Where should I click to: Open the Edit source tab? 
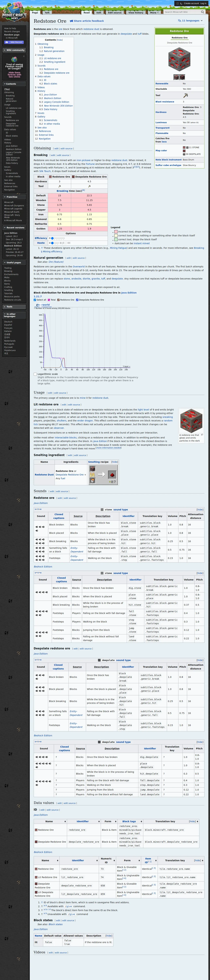(x=115, y=13)
